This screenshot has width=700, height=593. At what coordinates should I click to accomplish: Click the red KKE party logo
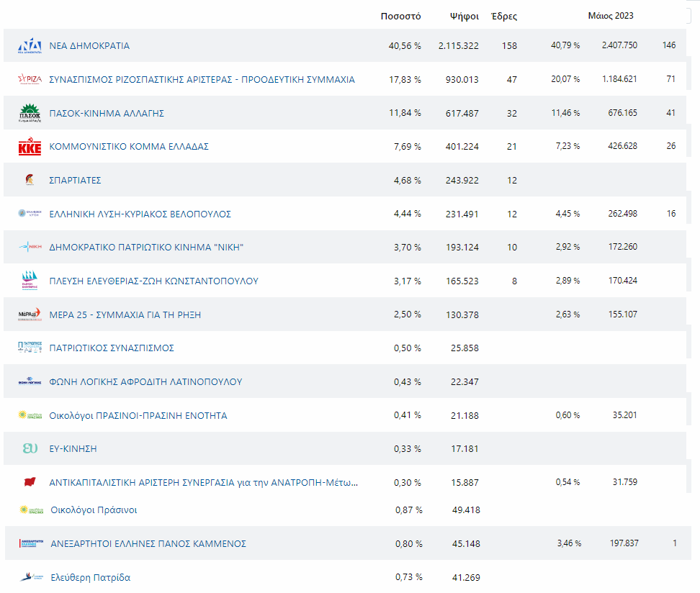(x=30, y=146)
